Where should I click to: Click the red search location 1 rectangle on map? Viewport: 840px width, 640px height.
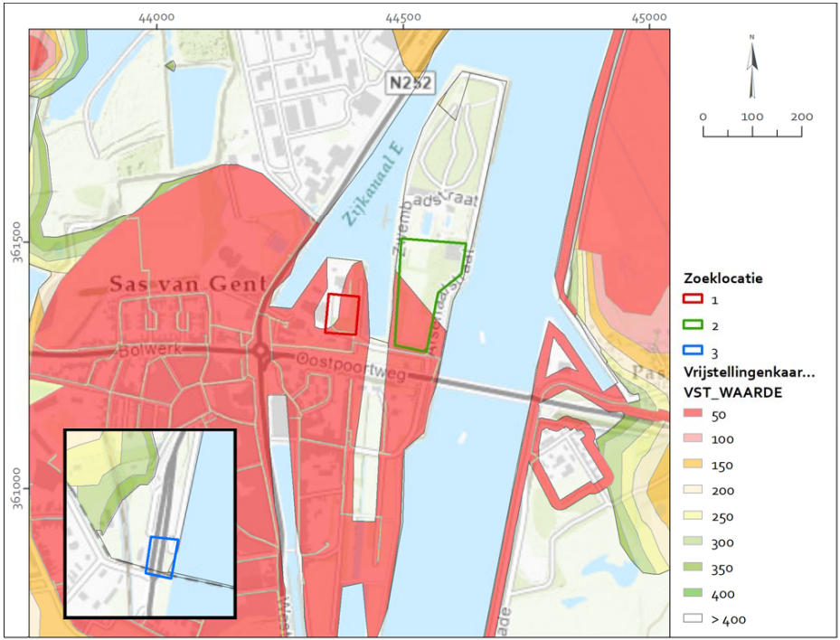tap(342, 314)
